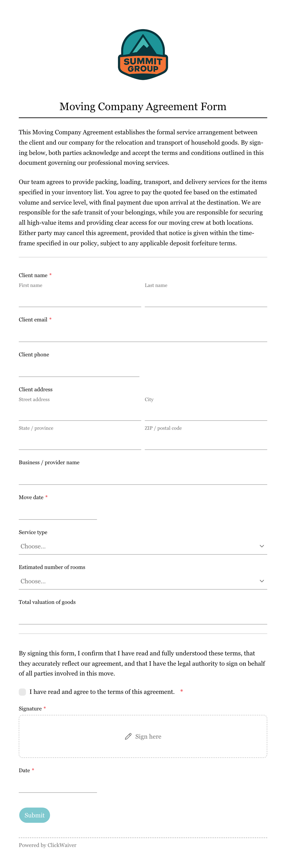Click the Sign here signature area
286x868 pixels.
tap(143, 736)
